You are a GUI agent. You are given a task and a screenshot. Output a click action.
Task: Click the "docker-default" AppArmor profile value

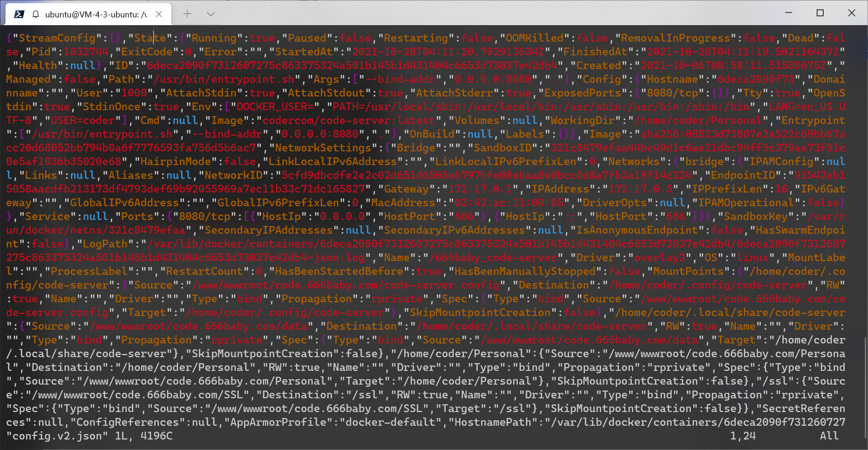[x=390, y=423]
